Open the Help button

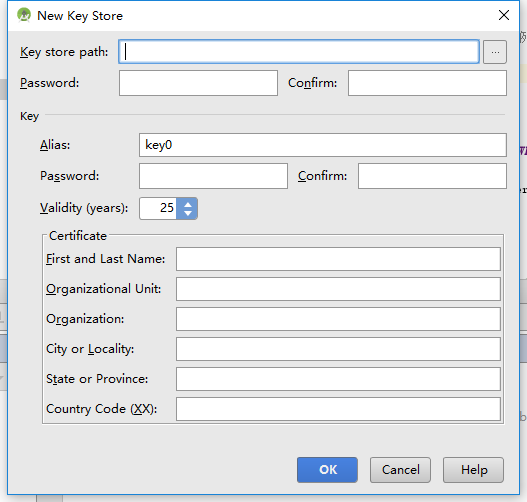click(x=473, y=470)
